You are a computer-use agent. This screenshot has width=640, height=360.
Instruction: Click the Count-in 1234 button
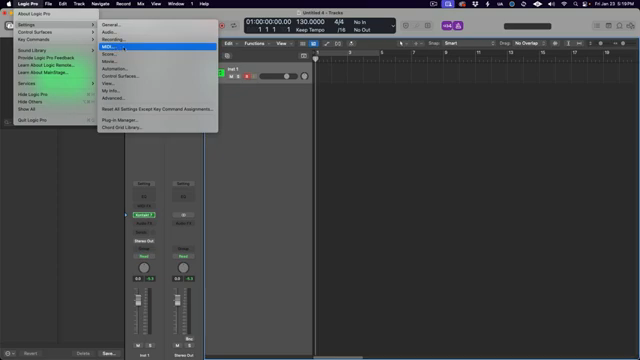pos(447,26)
